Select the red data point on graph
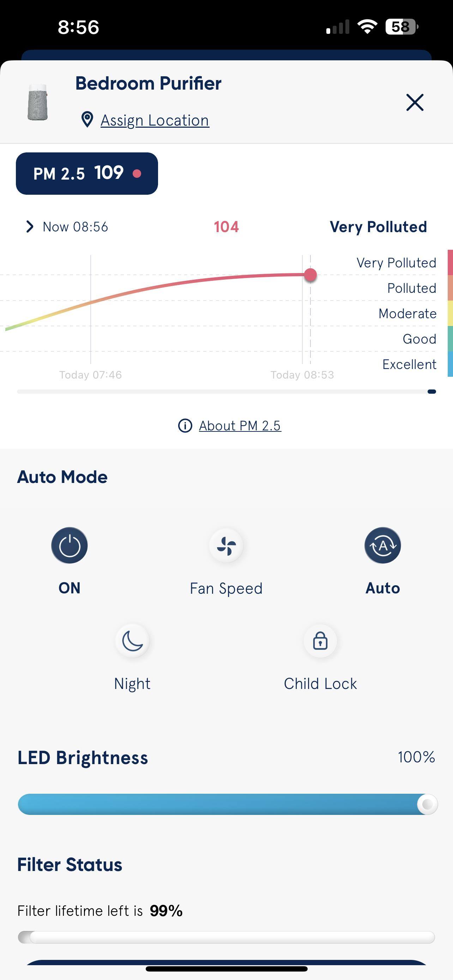Image resolution: width=453 pixels, height=980 pixels. pos(310,275)
